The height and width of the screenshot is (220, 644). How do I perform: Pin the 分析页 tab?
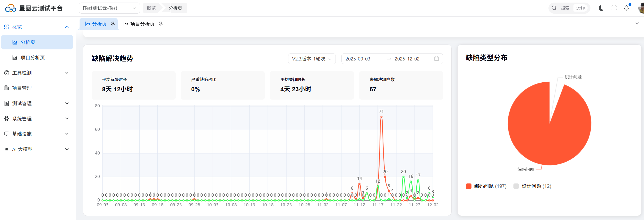[x=113, y=24]
